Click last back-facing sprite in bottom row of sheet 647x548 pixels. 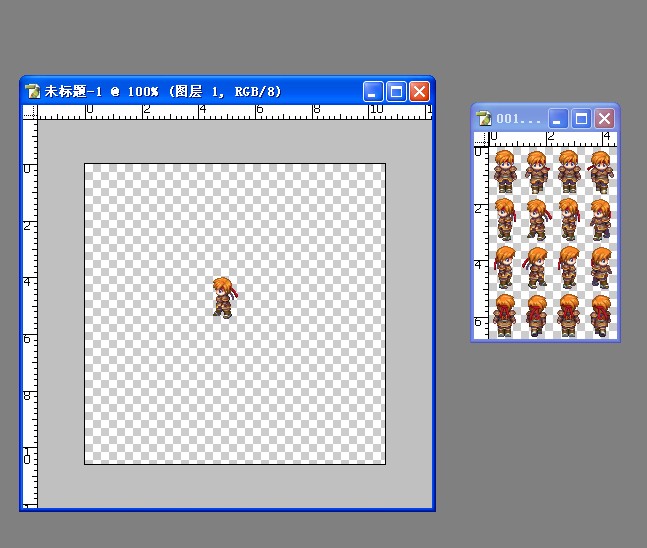coord(601,316)
